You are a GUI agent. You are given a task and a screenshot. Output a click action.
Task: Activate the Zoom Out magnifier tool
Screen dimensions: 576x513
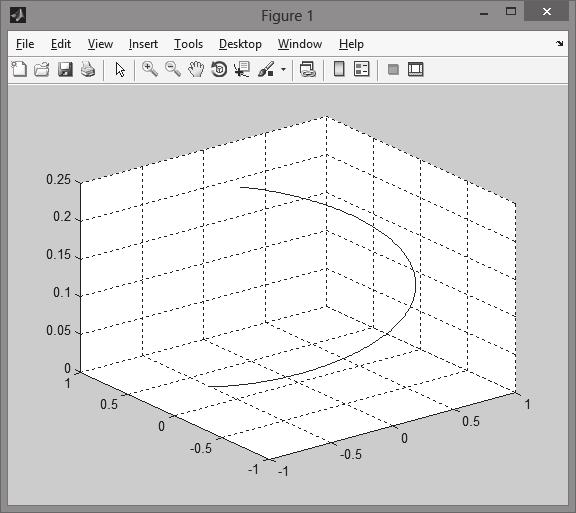coord(173,69)
